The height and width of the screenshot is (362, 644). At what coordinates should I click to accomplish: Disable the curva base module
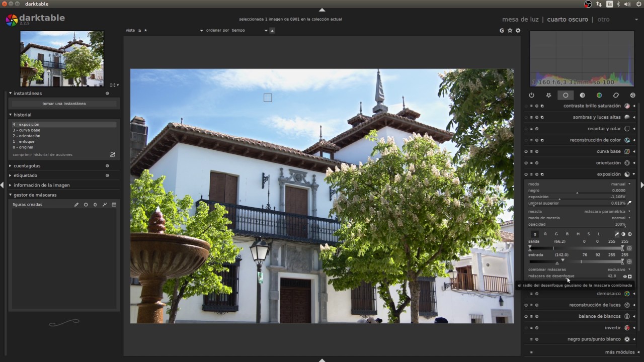[526, 151]
